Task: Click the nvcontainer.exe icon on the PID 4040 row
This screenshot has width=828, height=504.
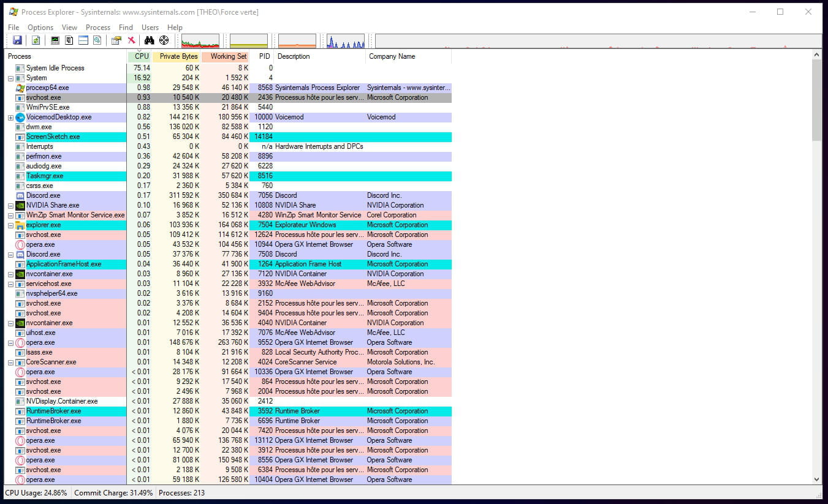Action: pyautogui.click(x=20, y=323)
